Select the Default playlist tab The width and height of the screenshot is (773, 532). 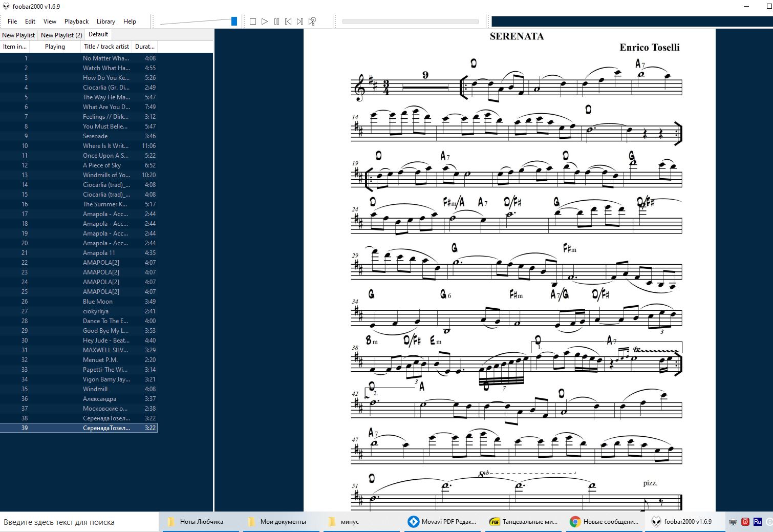(x=98, y=35)
